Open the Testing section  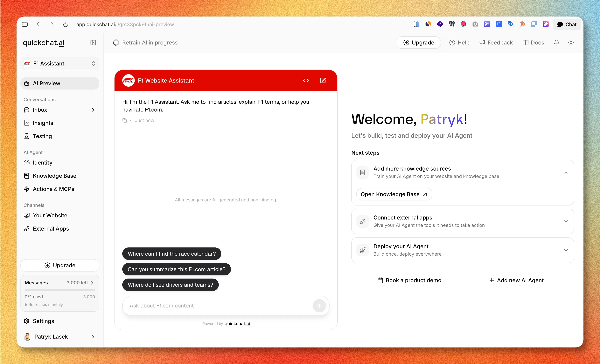[x=60, y=136]
